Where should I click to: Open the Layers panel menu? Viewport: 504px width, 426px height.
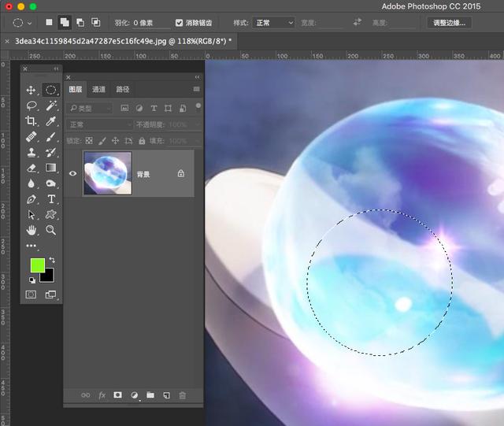196,89
